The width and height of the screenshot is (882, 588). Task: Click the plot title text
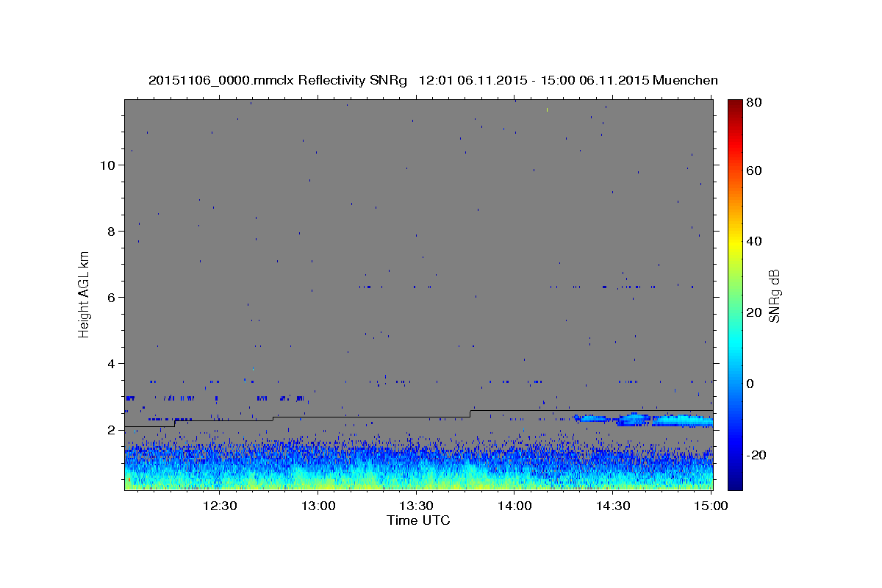coord(433,80)
